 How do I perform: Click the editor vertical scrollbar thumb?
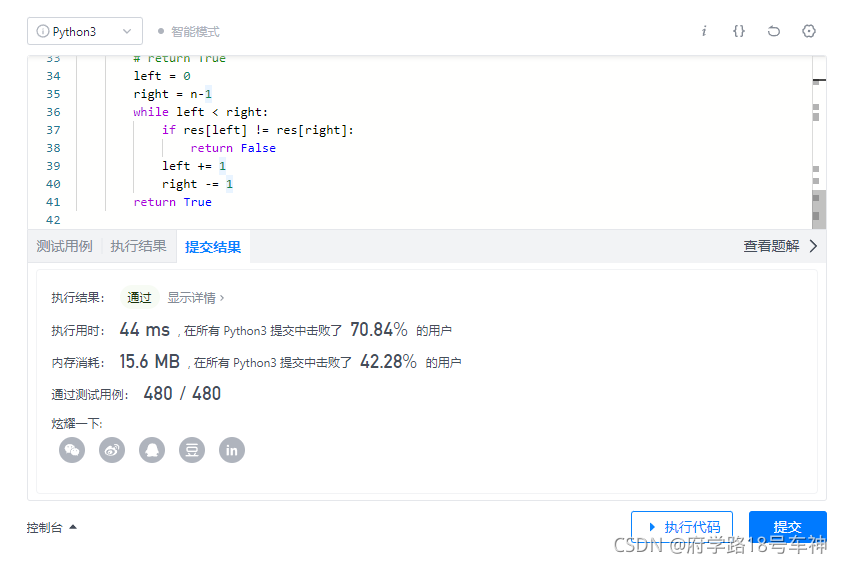pyautogui.click(x=818, y=208)
